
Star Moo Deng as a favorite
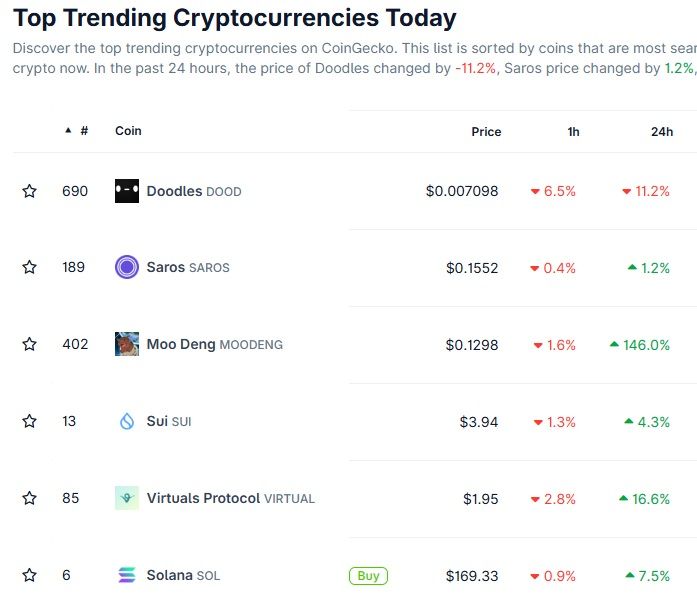tap(30, 344)
